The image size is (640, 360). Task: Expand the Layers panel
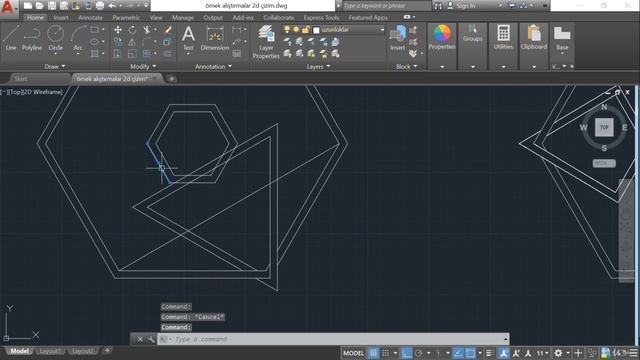pyautogui.click(x=318, y=66)
